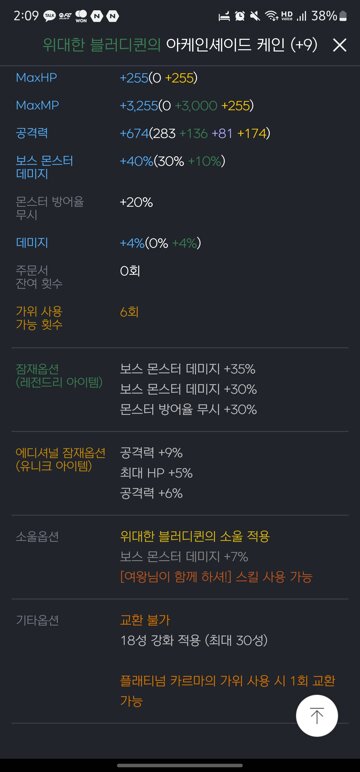Screen dimensions: 360x772
Task: Tap the 위대한 블러디퀸의 소울 적용 text
Action: tap(195, 536)
